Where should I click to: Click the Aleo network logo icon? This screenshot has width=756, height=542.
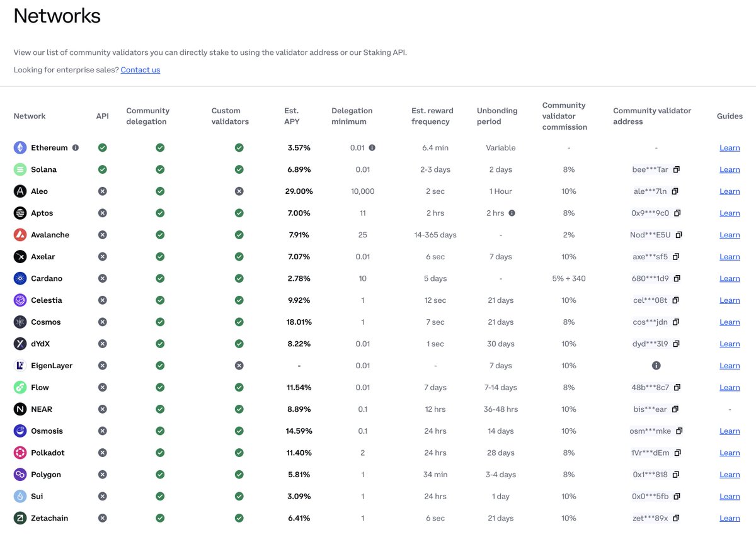coord(20,191)
